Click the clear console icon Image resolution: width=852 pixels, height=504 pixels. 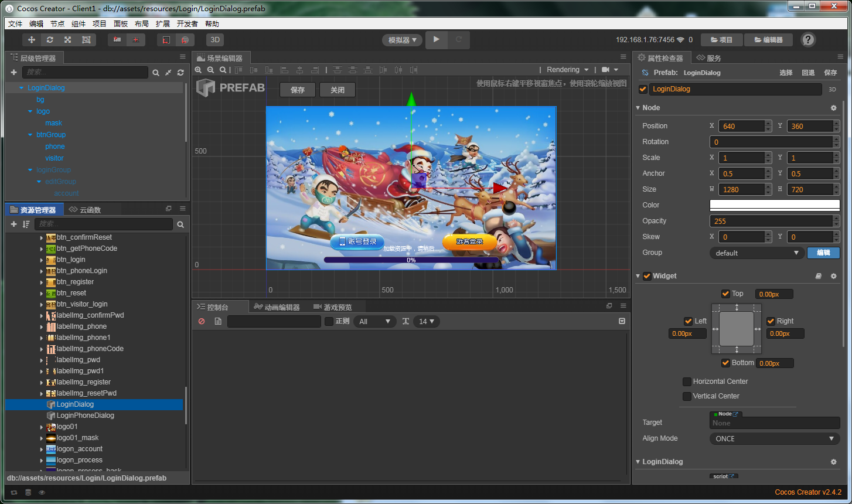click(x=202, y=321)
